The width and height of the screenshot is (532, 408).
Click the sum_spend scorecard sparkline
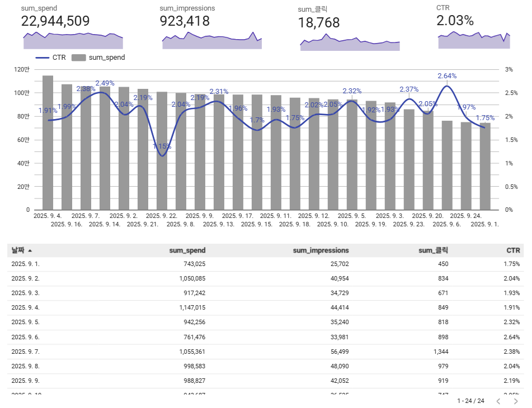click(73, 41)
